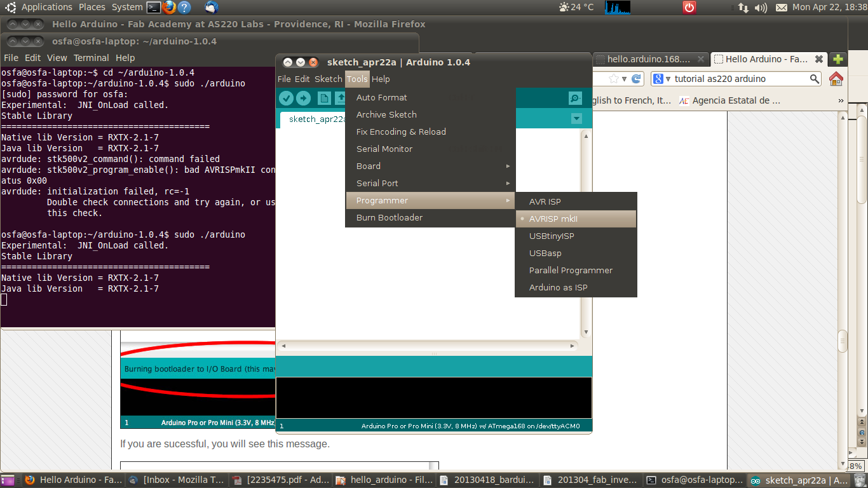Show more bookmarks overflow chevron

tap(841, 100)
